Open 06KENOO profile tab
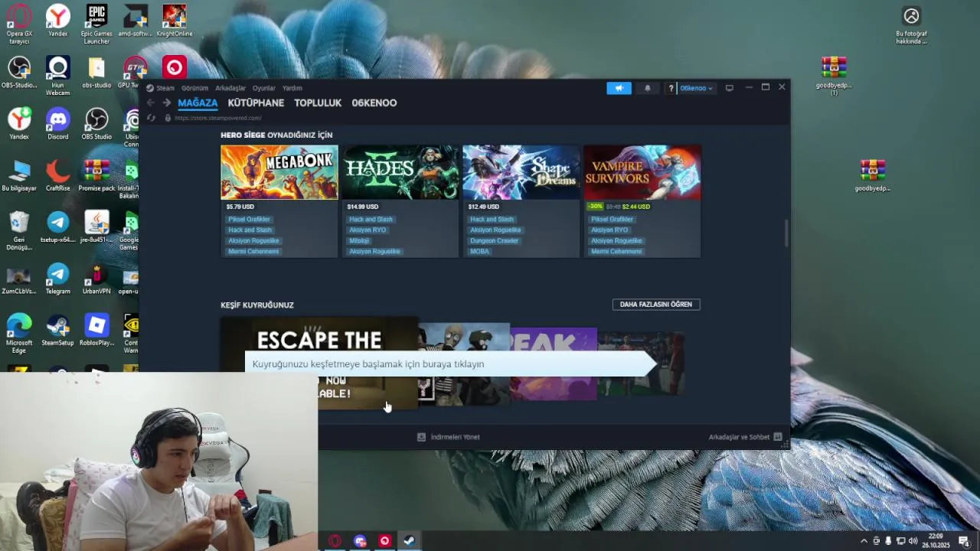 click(374, 103)
